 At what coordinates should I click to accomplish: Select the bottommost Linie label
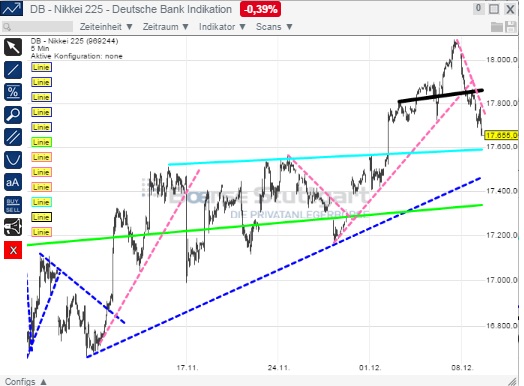tap(41, 232)
